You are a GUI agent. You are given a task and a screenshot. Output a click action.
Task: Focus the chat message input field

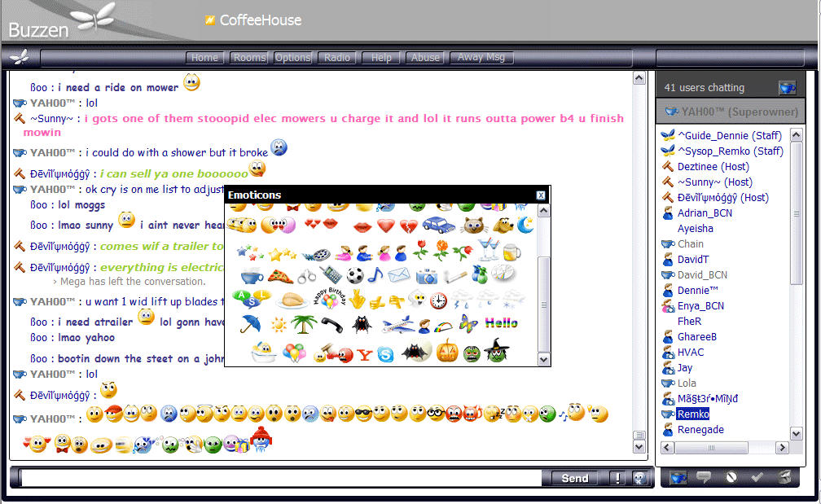281,478
